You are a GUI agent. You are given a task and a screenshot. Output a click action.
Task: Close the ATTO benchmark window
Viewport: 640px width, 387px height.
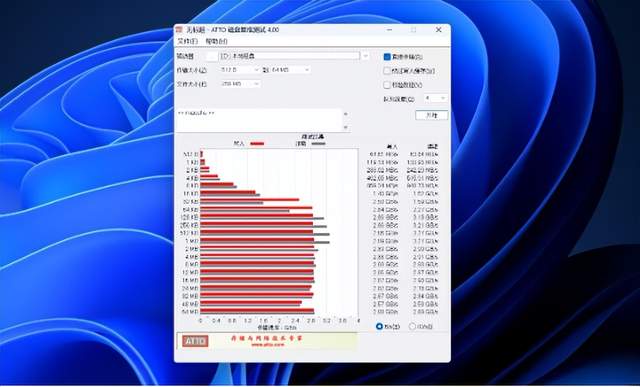point(438,30)
